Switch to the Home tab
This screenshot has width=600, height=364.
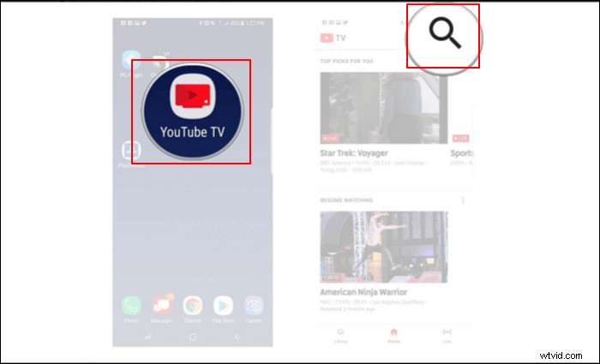[393, 336]
